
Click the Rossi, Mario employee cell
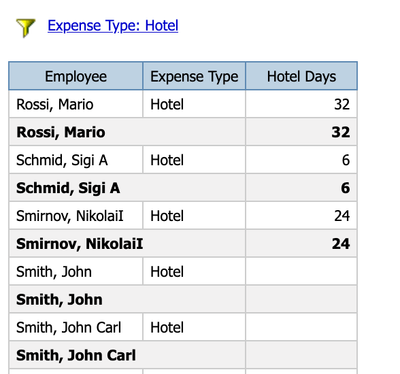(x=76, y=104)
